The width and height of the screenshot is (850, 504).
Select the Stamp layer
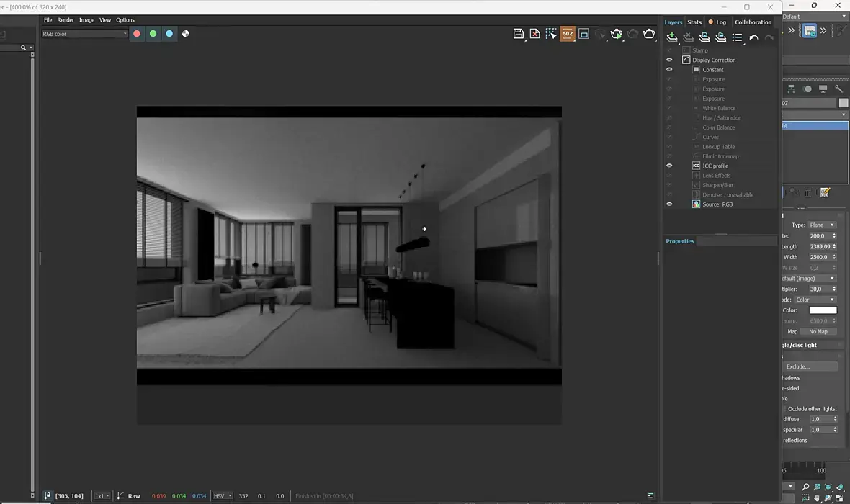700,50
